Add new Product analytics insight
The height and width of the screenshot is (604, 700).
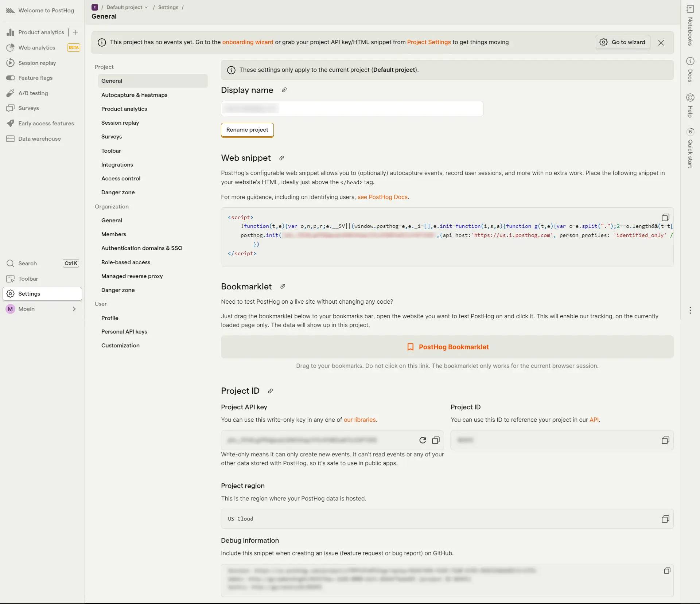(75, 32)
